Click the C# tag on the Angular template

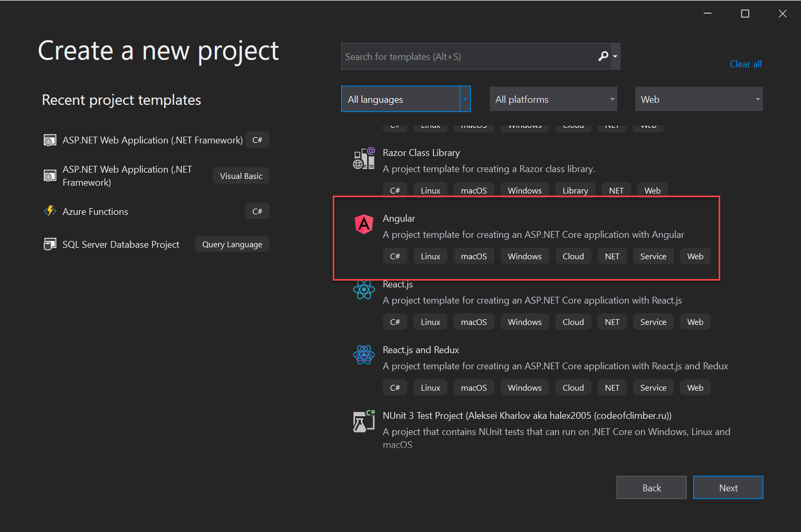click(x=395, y=256)
